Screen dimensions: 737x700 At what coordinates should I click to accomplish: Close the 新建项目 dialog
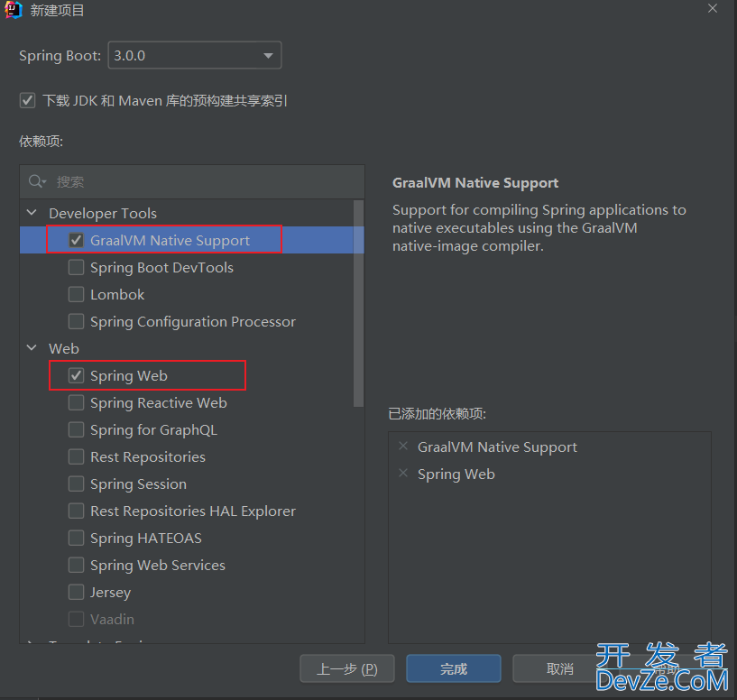pyautogui.click(x=713, y=8)
